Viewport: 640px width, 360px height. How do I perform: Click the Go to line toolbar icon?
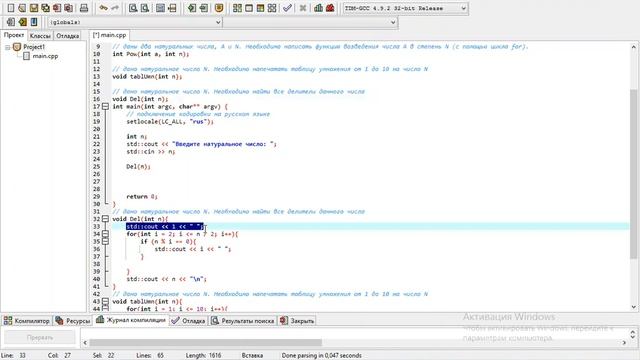[172, 8]
